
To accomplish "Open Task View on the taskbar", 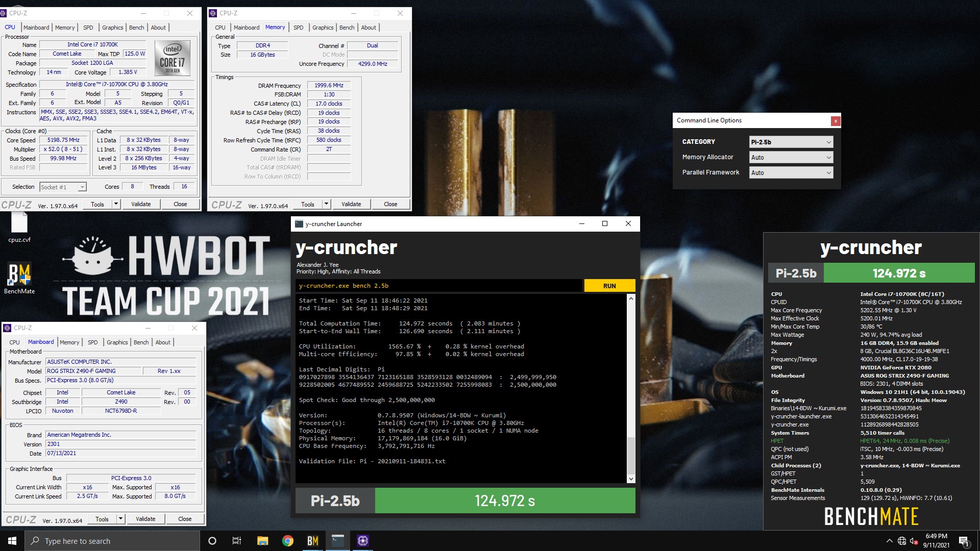I will tap(237, 541).
